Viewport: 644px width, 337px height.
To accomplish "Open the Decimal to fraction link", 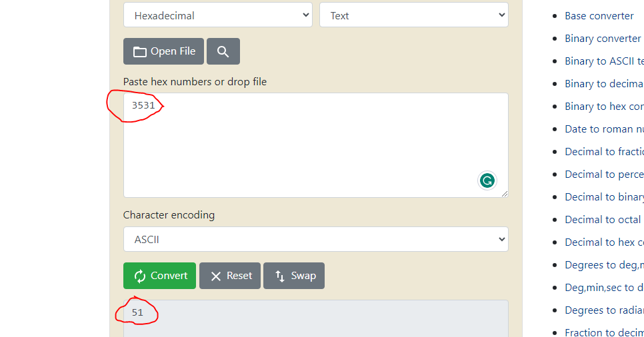I will pos(603,151).
